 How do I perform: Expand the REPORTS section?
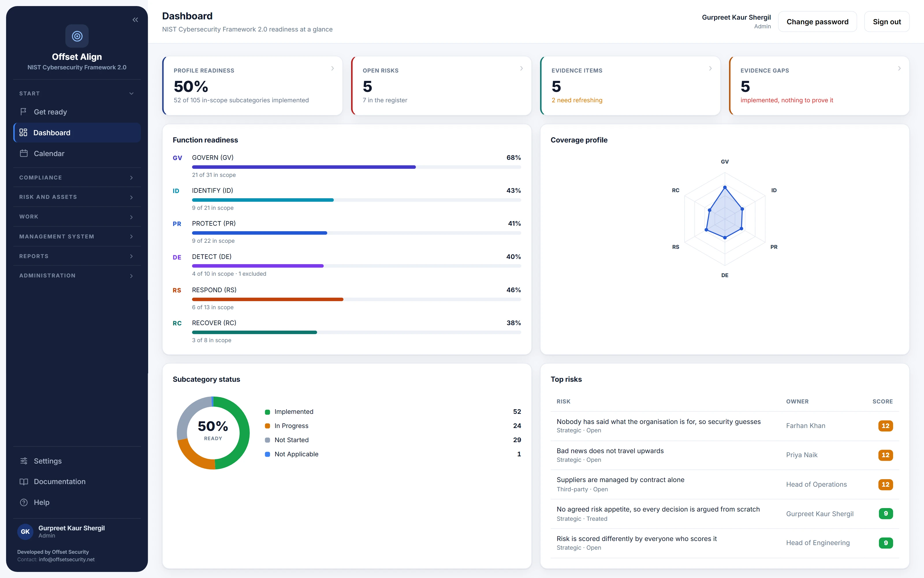(77, 256)
